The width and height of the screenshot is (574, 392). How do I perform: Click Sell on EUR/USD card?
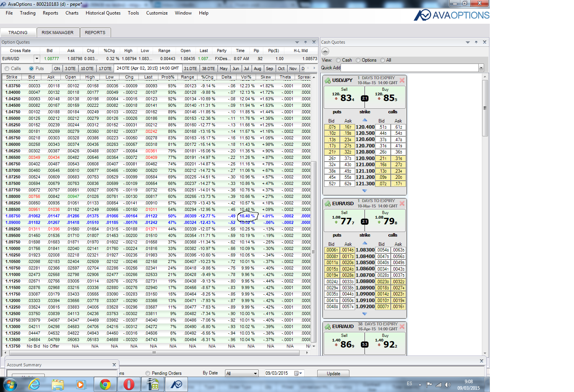[x=344, y=220]
